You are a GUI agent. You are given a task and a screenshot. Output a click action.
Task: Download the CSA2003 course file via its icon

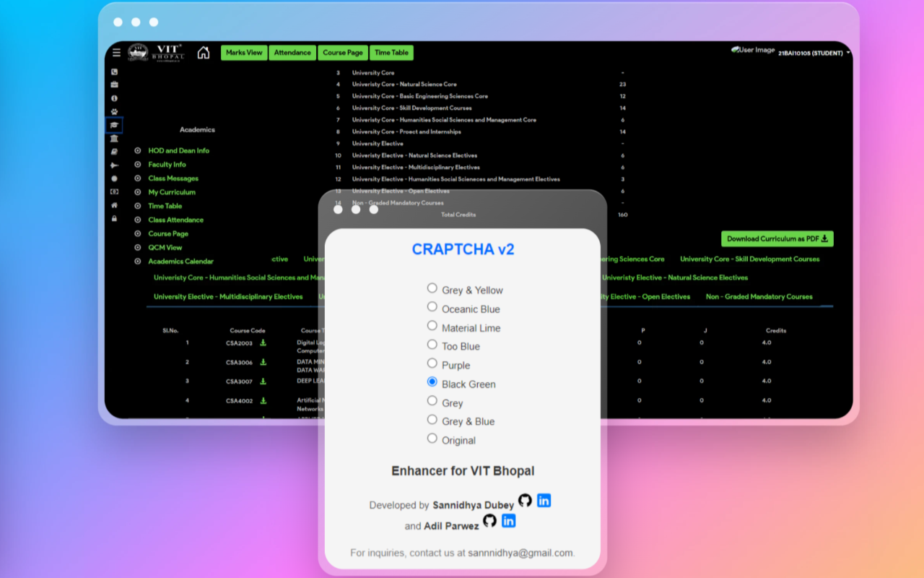[x=263, y=342]
